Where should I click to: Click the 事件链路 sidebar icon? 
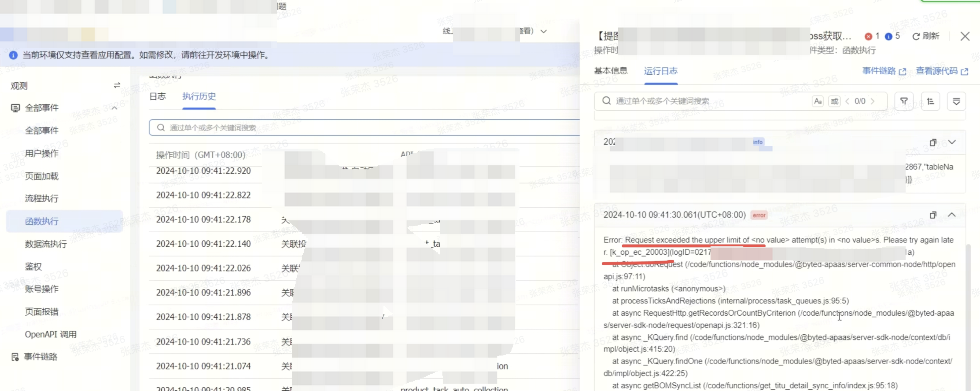pyautogui.click(x=15, y=357)
